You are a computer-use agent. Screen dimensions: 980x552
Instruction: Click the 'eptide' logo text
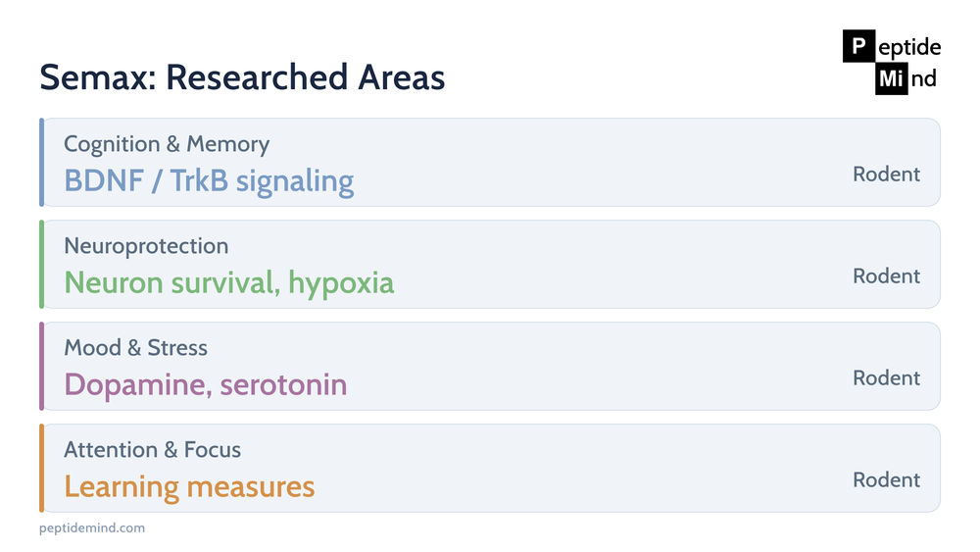(x=909, y=47)
